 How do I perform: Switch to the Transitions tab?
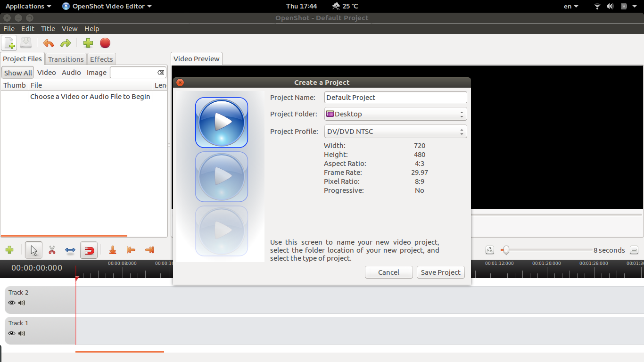(66, 59)
